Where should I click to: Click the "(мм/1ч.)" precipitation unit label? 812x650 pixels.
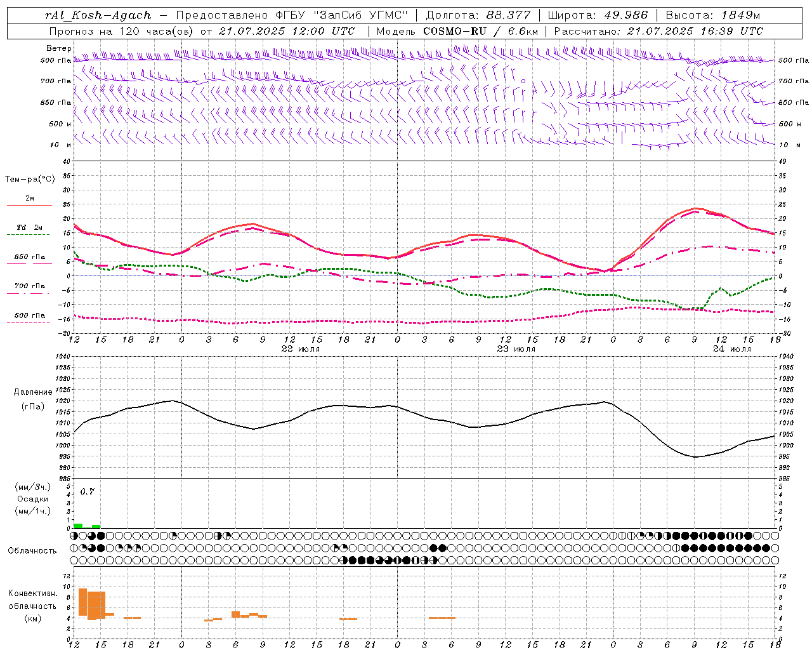[32, 511]
